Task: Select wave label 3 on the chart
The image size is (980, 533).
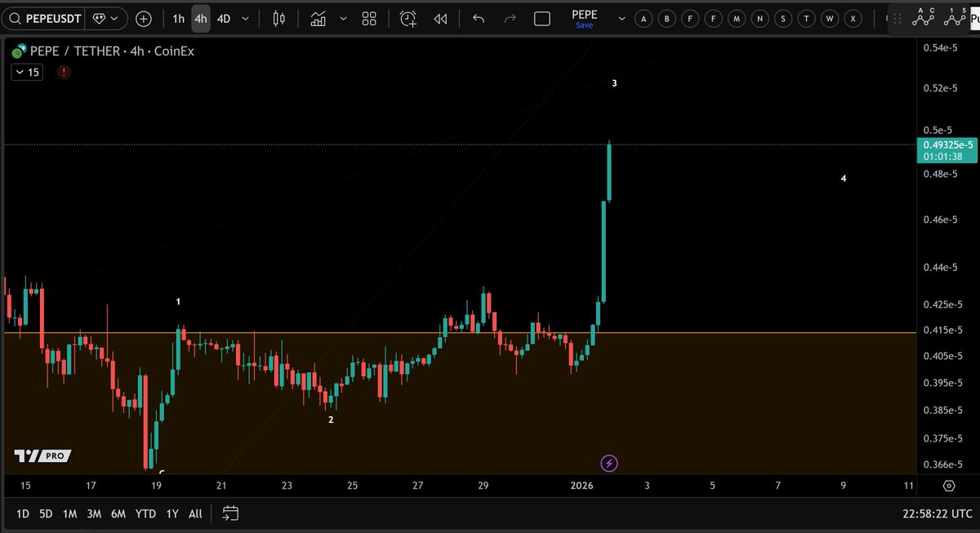Action: click(614, 83)
